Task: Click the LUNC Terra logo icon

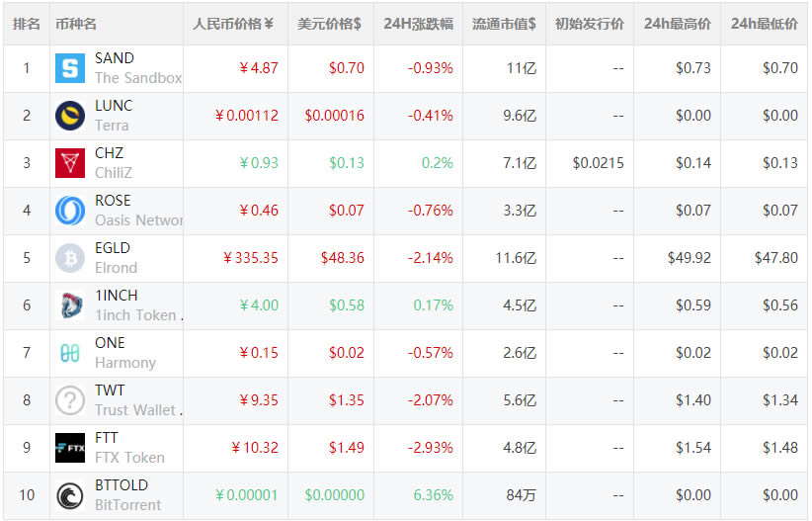Action: (x=70, y=116)
